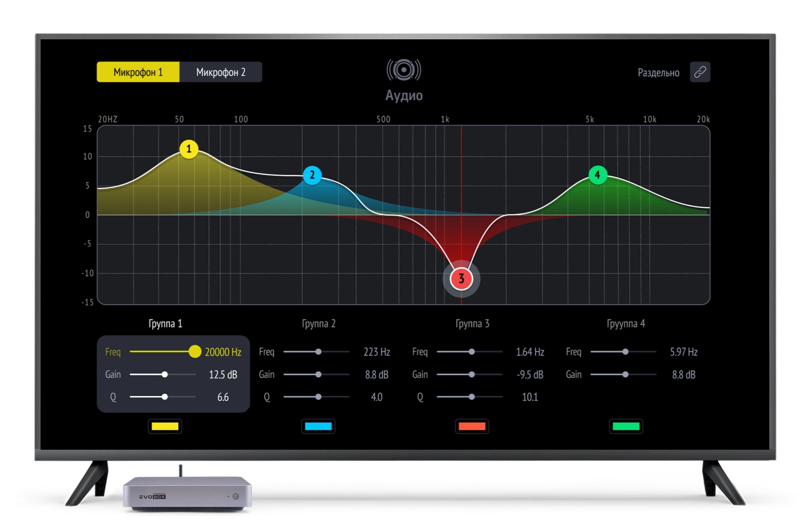This screenshot has height=528, width=812.
Task: Switch to Микрофон 1 tab
Action: pyautogui.click(x=138, y=72)
